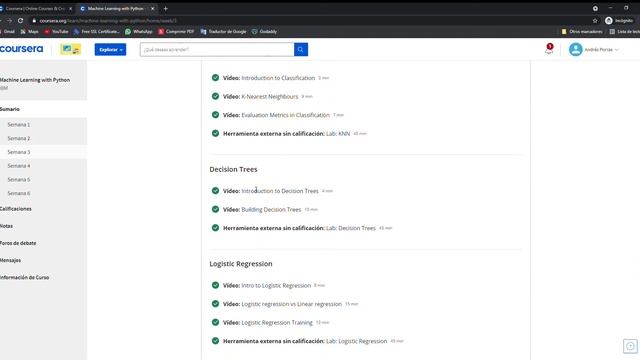The height and width of the screenshot is (360, 640).
Task: Open the browser extensions icon in title bar
Action: 595,8
